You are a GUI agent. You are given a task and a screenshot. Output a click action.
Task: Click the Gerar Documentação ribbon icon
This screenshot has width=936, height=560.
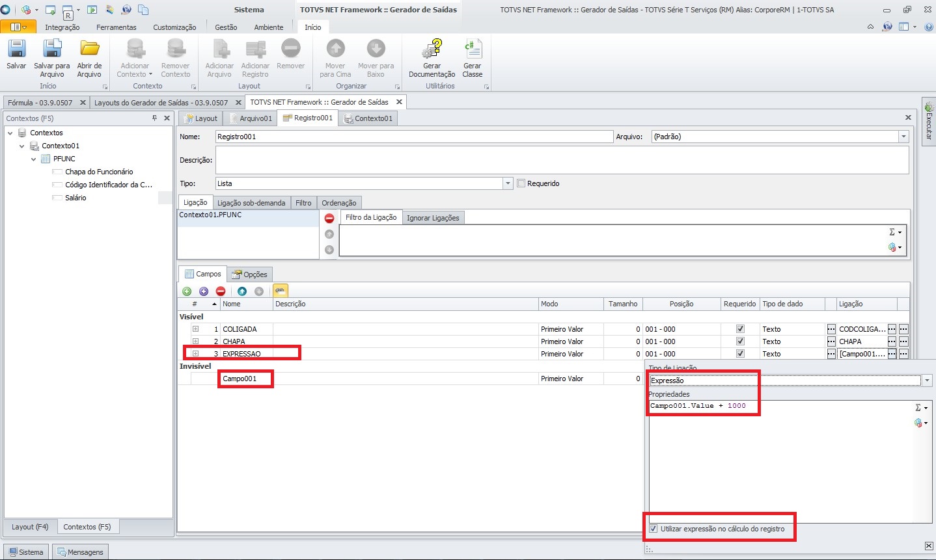tap(432, 49)
